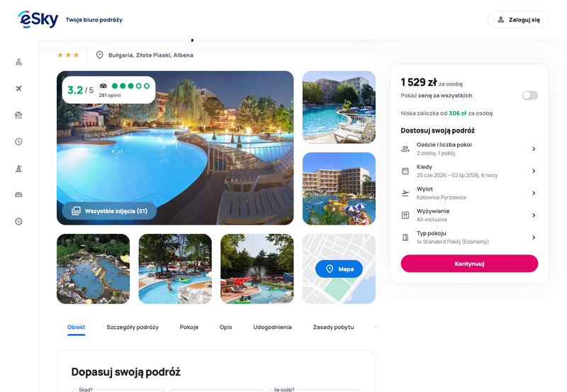Click the eSky logo
The height and width of the screenshot is (392, 567).
[38, 19]
